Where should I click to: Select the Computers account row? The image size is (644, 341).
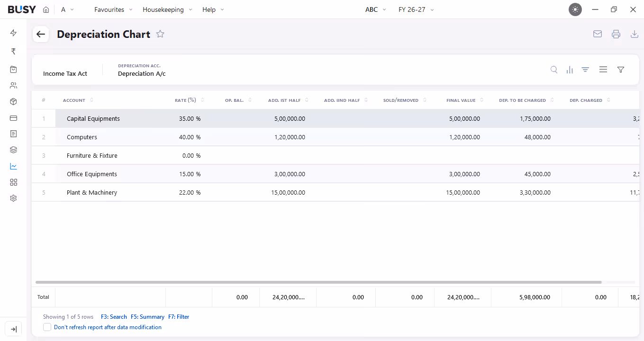(335, 137)
